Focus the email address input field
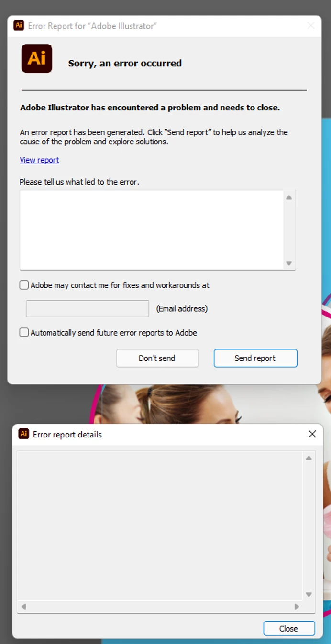 (88, 308)
